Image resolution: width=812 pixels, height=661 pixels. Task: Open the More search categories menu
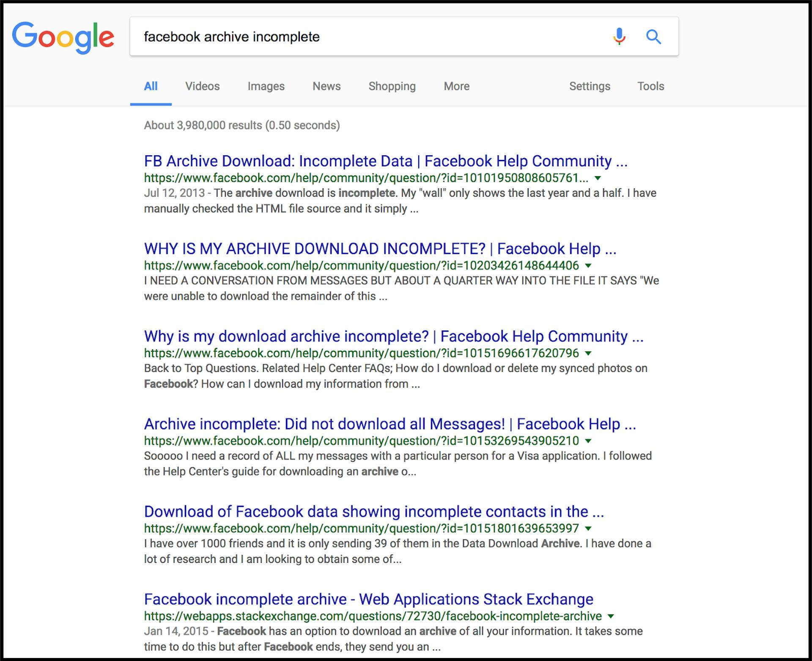[x=456, y=86]
